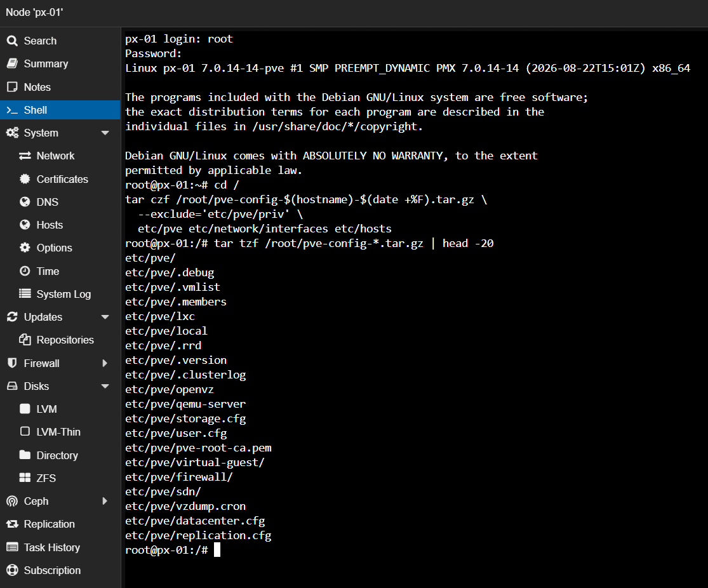This screenshot has height=588, width=708.
Task: Click the 'etc/pve/qemu-server' terminal line
Action: point(185,404)
